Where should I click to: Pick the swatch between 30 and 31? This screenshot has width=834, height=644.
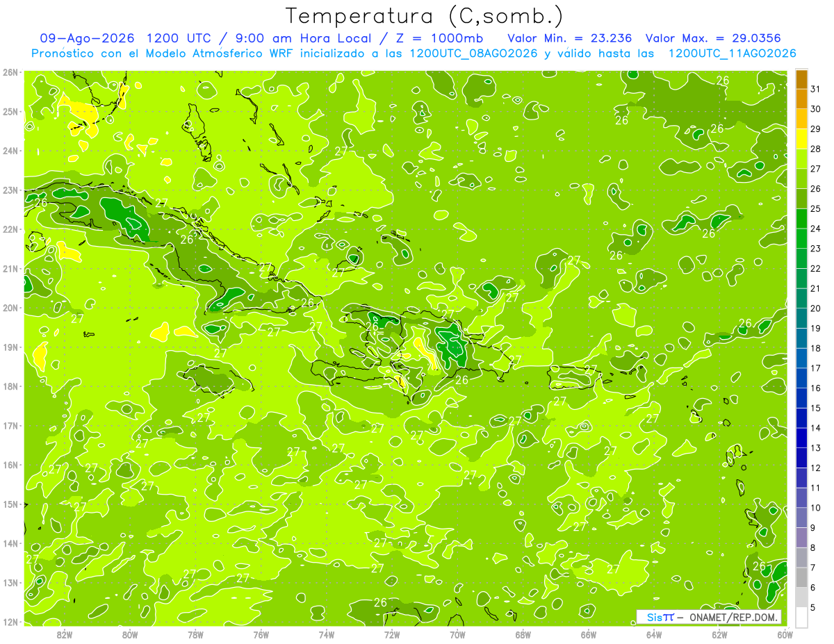point(801,99)
